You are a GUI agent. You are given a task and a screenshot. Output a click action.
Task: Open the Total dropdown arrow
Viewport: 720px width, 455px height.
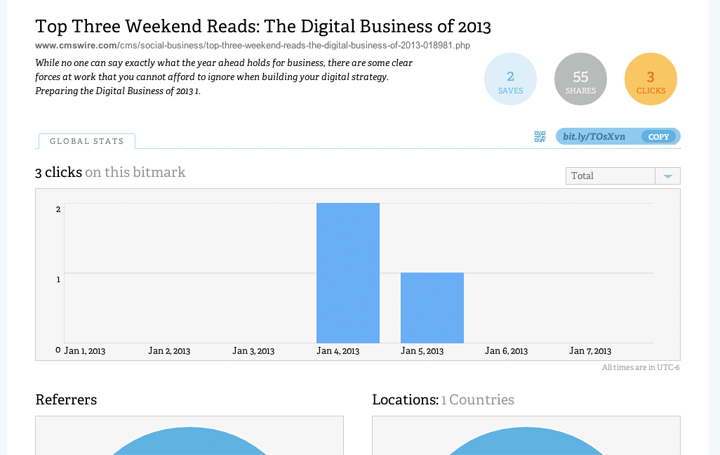pyautogui.click(x=668, y=176)
